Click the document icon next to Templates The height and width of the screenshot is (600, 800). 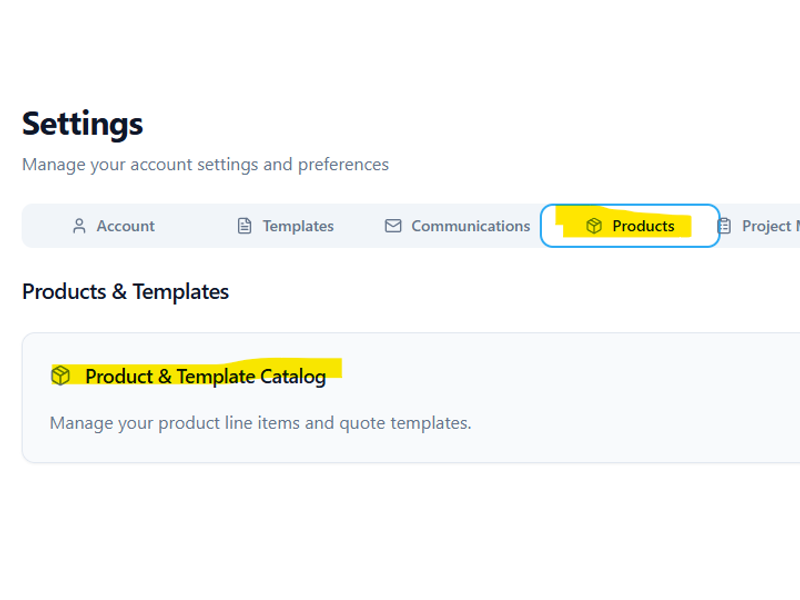point(243,226)
